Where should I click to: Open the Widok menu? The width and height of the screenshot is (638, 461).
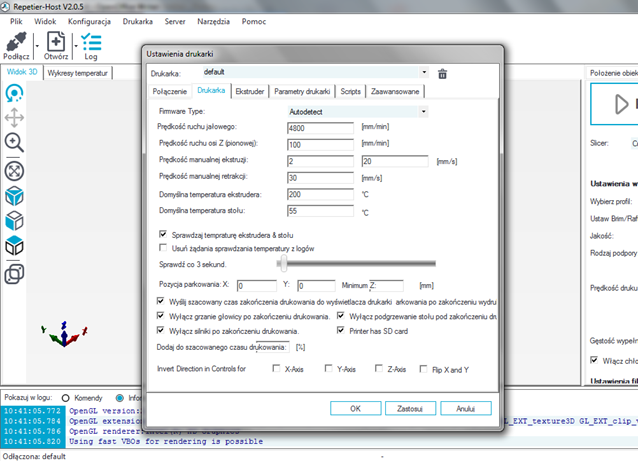[x=45, y=22]
